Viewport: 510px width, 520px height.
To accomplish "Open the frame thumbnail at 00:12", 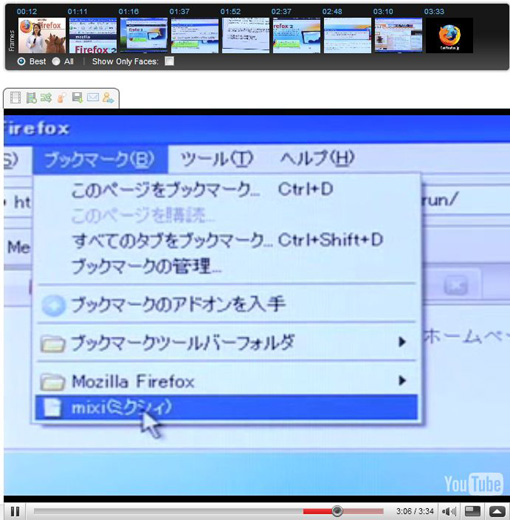I will [x=42, y=35].
